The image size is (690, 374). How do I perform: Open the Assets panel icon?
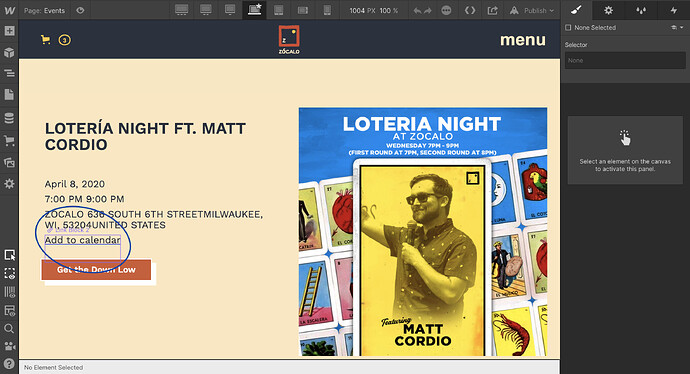pos(9,162)
